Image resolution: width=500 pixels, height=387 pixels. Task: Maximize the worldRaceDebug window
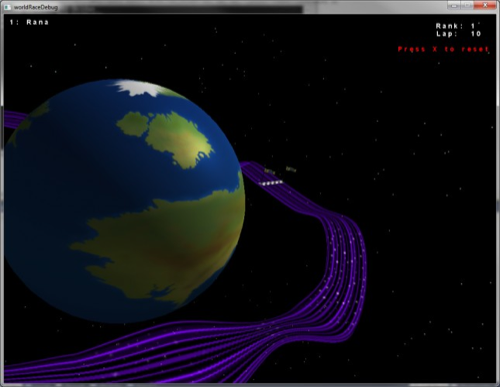click(x=467, y=5)
